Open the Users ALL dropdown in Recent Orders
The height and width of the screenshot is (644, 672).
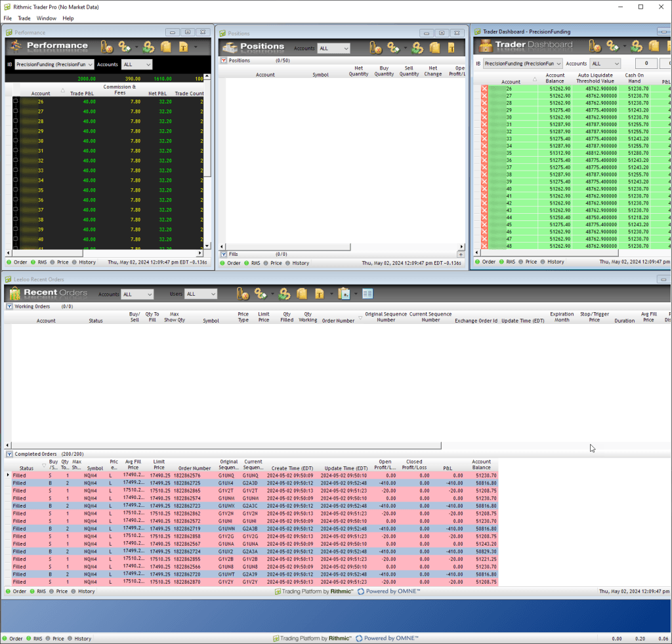click(201, 294)
